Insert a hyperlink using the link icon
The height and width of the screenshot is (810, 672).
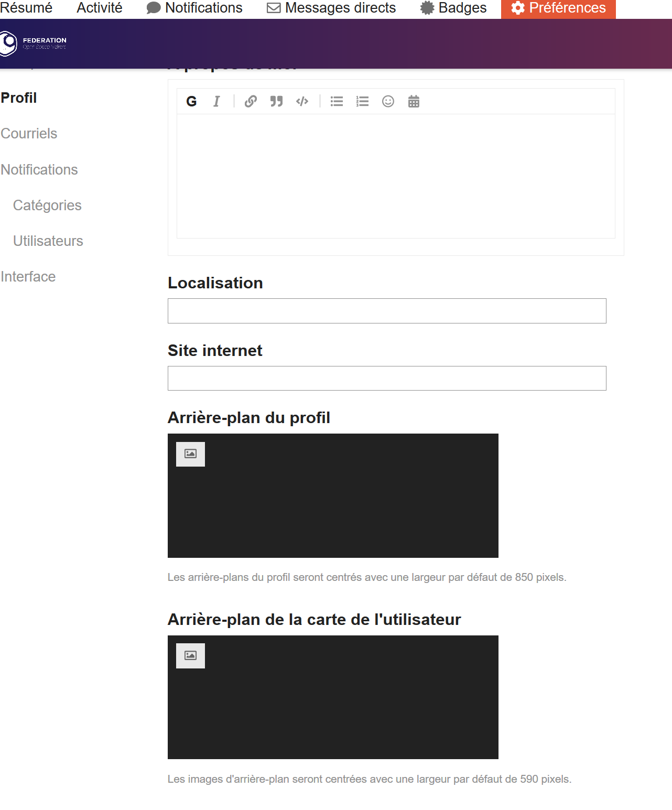(251, 102)
